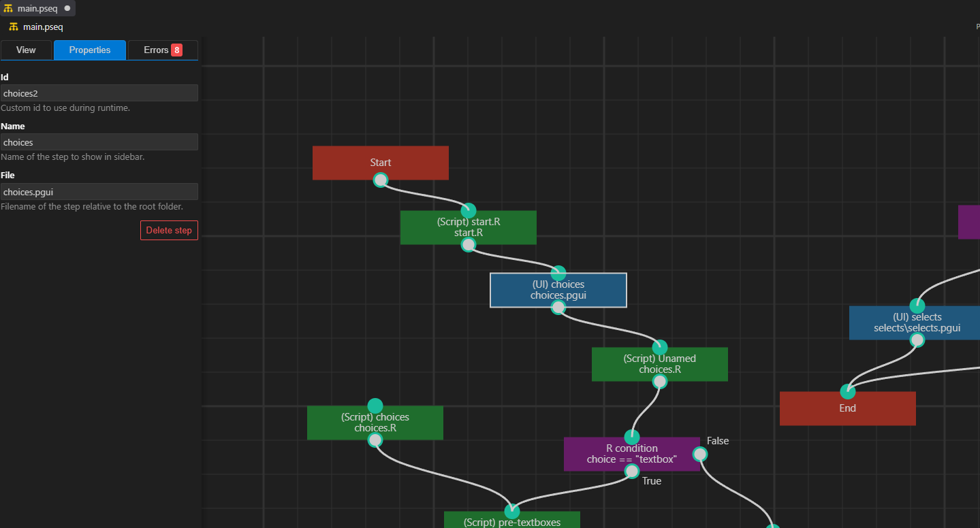Click the 'Filename of the step relative to the root folder.' hint

coord(92,206)
